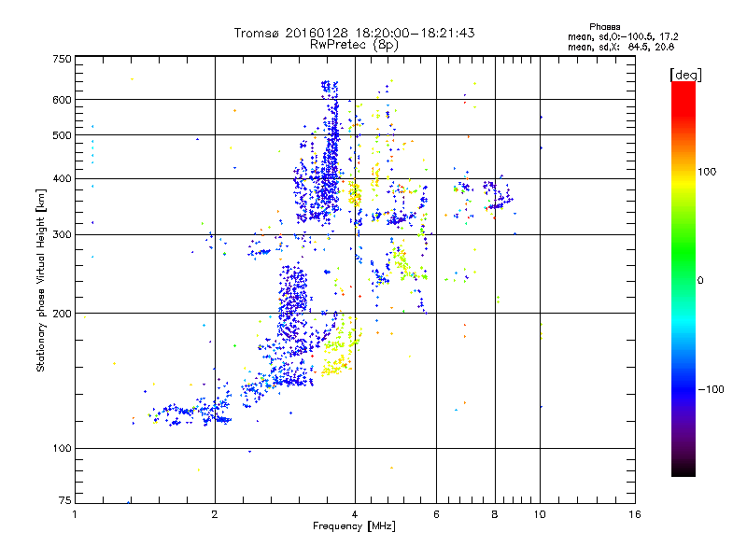Click the 'Stationary phase Virtual Height [km]' axis label
Viewport: 747px width, 560px height.
click(x=41, y=280)
